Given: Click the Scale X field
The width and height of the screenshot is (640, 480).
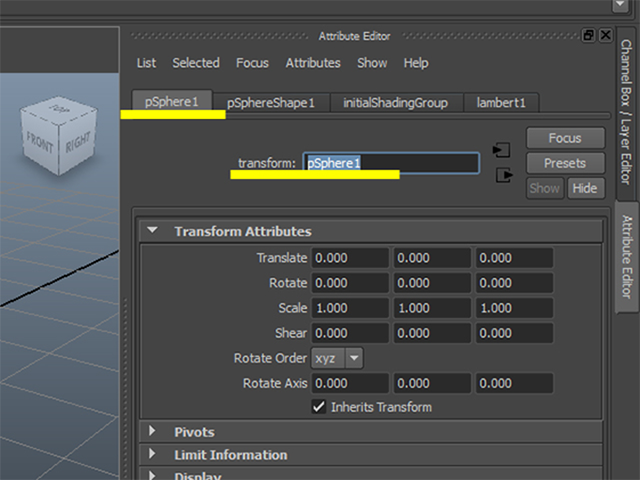Looking at the screenshot, I should click(350, 308).
